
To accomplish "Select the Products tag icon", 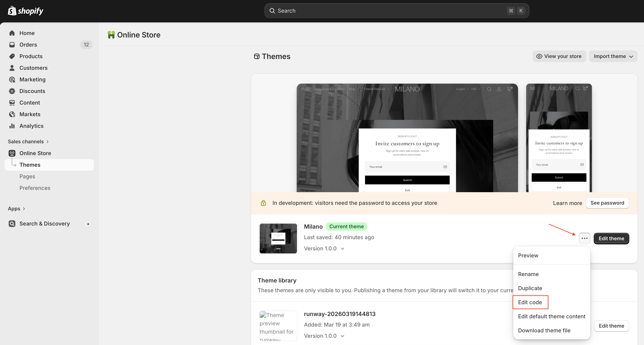I will click(x=12, y=56).
